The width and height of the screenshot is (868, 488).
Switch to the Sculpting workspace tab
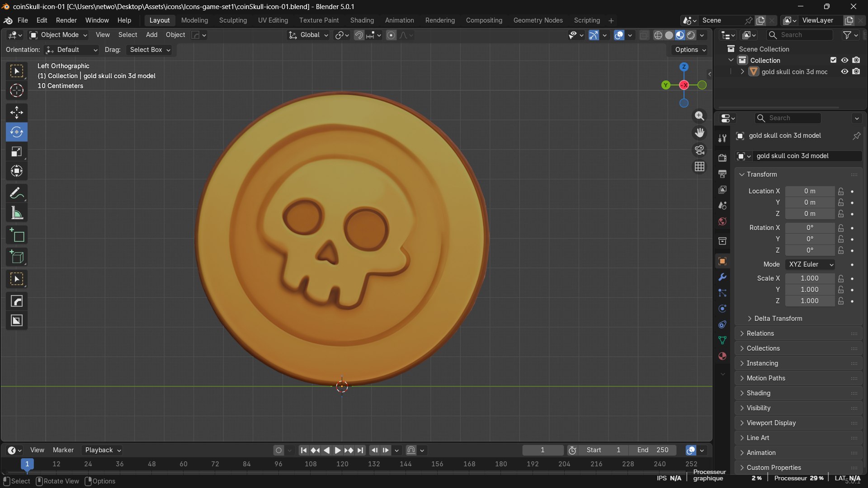[233, 20]
